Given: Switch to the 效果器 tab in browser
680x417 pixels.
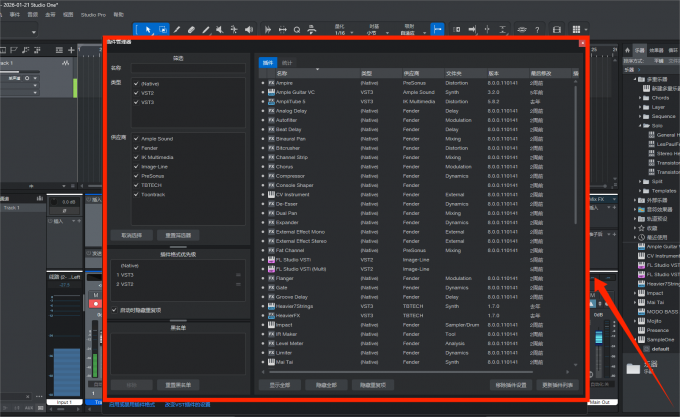Looking at the screenshot, I should point(656,50).
